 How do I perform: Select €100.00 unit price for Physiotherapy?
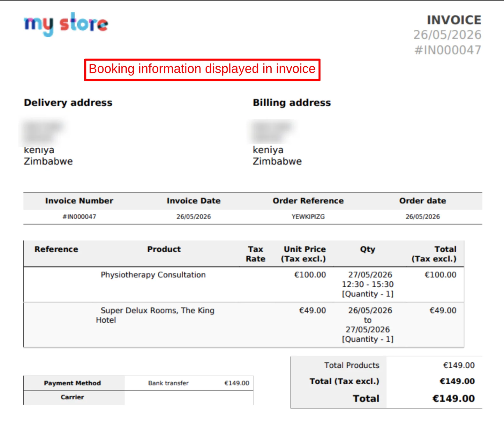point(310,275)
